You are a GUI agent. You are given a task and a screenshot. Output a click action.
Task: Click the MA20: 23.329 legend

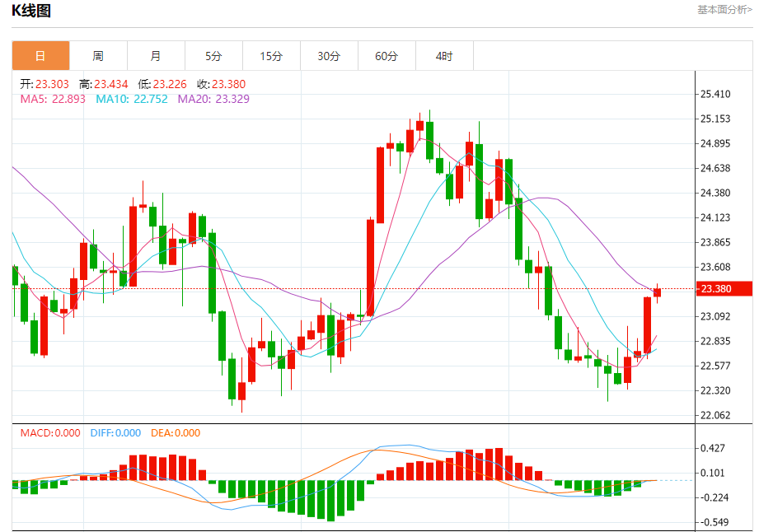click(213, 99)
